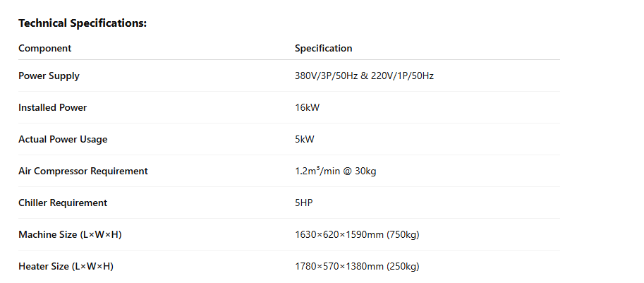Select the Actual Power Usage label

coord(63,139)
